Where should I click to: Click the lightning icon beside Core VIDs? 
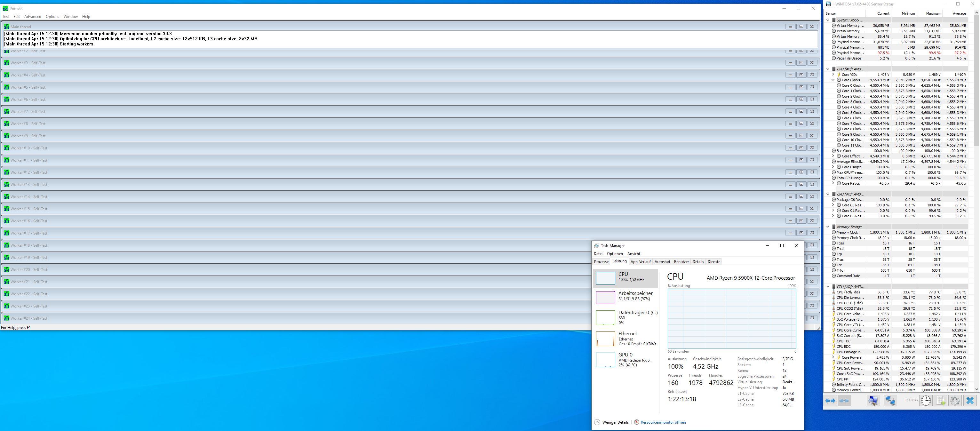[x=839, y=75]
